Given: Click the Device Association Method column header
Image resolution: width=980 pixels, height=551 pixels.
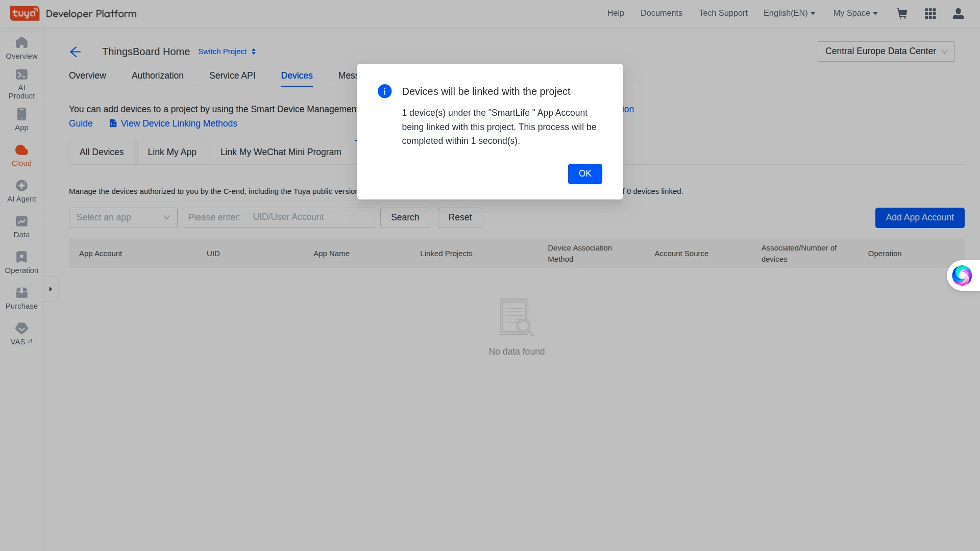Looking at the screenshot, I should tap(580, 254).
